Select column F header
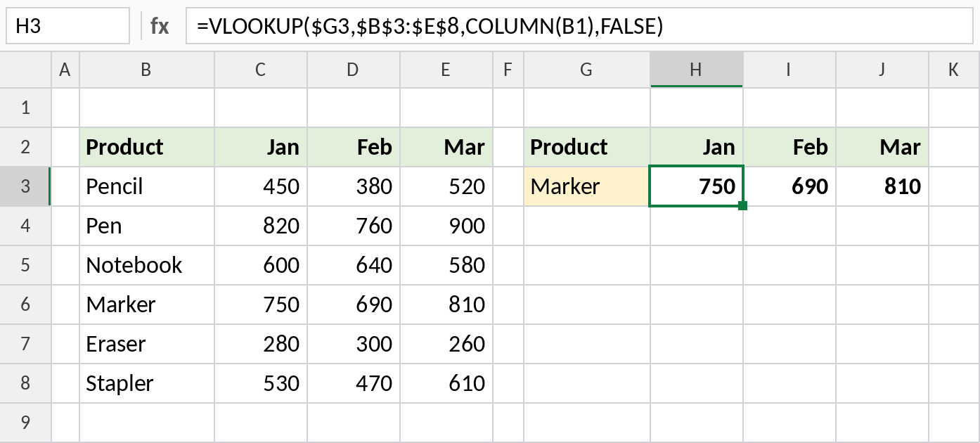The image size is (980, 443). [508, 70]
